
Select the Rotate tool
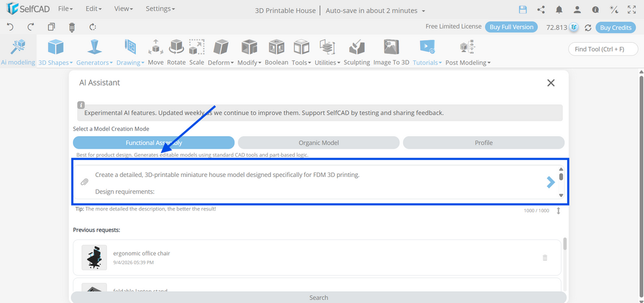pyautogui.click(x=176, y=52)
